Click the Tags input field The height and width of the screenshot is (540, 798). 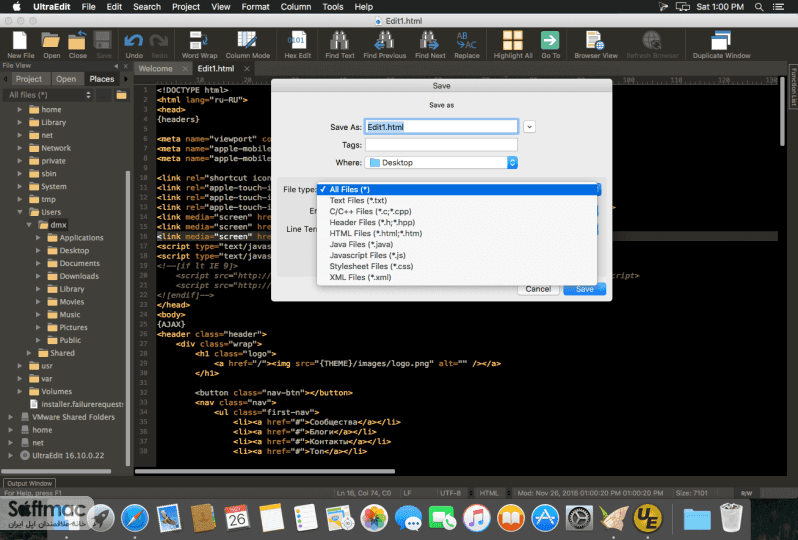pyautogui.click(x=441, y=145)
